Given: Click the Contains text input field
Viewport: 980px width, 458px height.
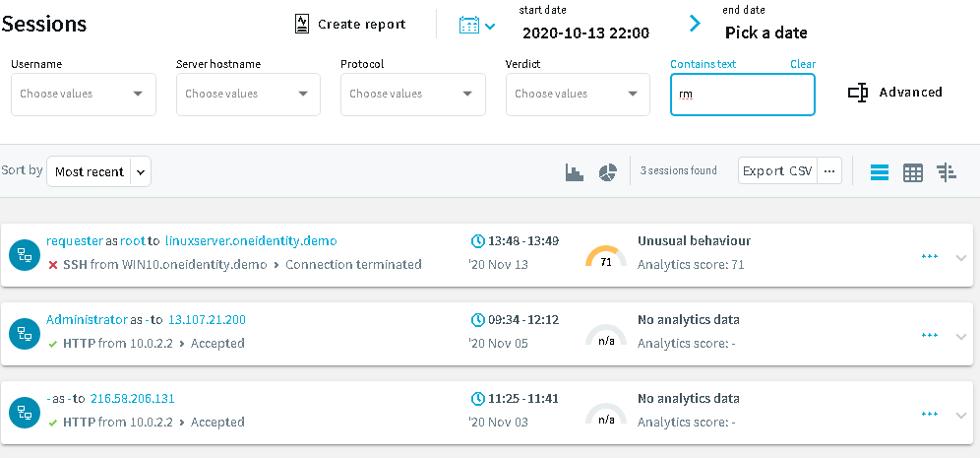Looking at the screenshot, I should point(743,95).
